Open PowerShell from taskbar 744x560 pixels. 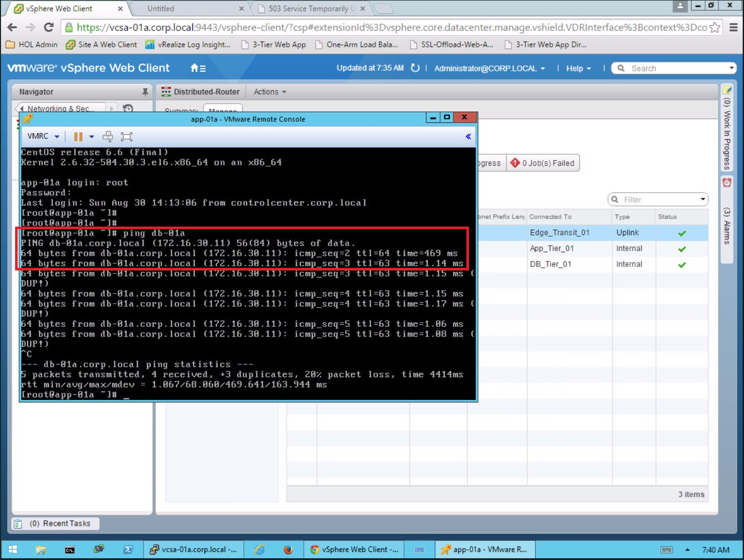(128, 549)
